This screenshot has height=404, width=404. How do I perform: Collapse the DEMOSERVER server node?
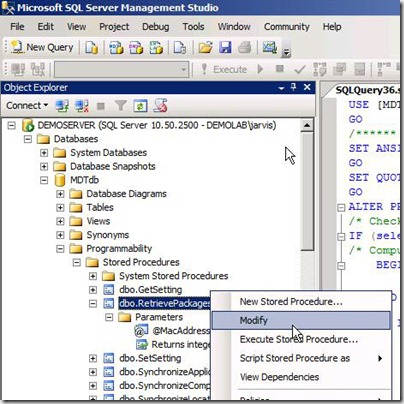[12, 126]
